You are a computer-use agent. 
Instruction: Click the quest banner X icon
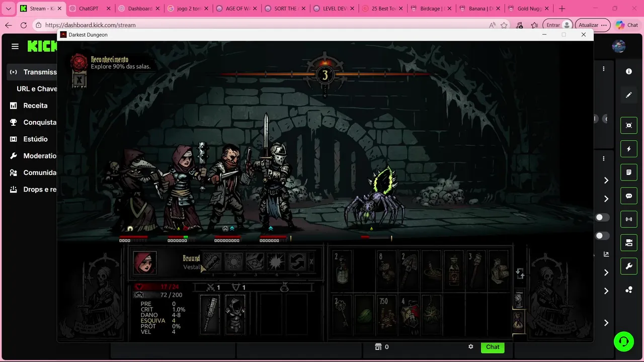click(79, 80)
